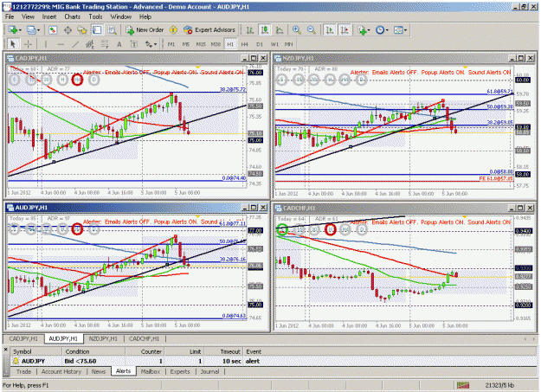Open the Journal tab
The height and width of the screenshot is (392, 541).
pos(209,371)
